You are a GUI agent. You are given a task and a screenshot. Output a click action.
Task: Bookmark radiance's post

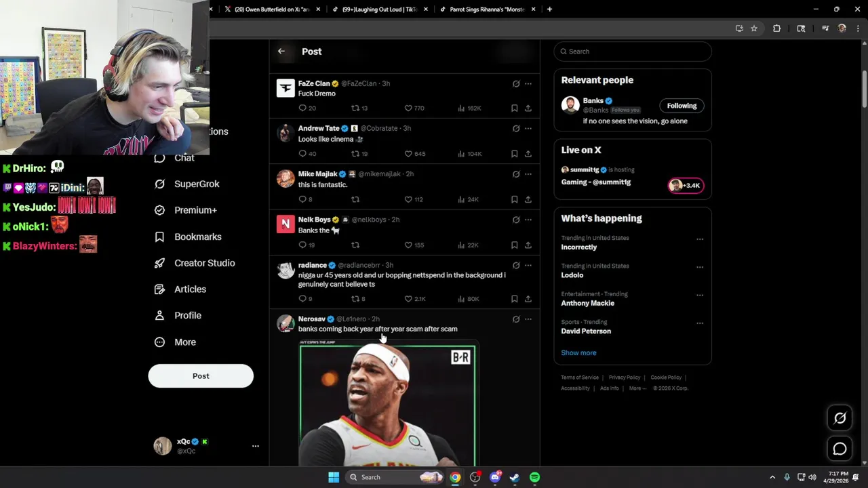coord(514,299)
